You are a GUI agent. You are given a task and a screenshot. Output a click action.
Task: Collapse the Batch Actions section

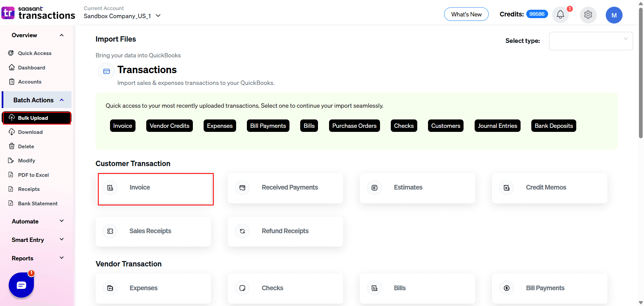[x=62, y=100]
